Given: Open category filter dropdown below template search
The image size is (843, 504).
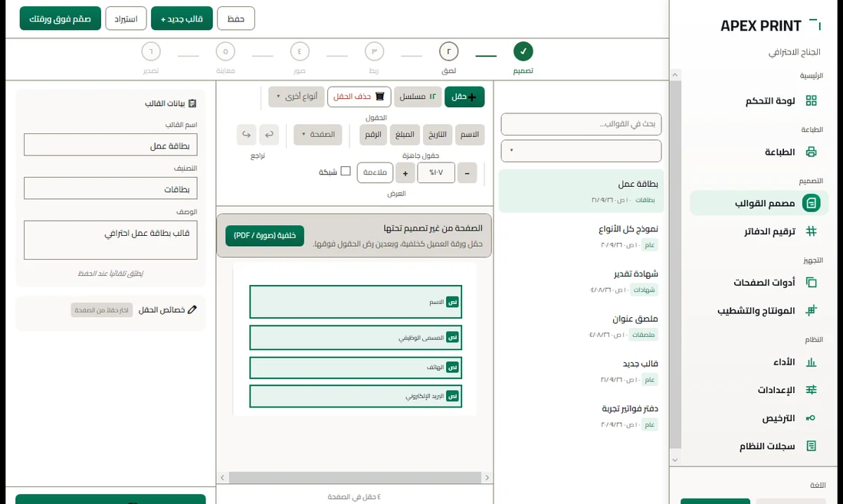Looking at the screenshot, I should coord(581,151).
